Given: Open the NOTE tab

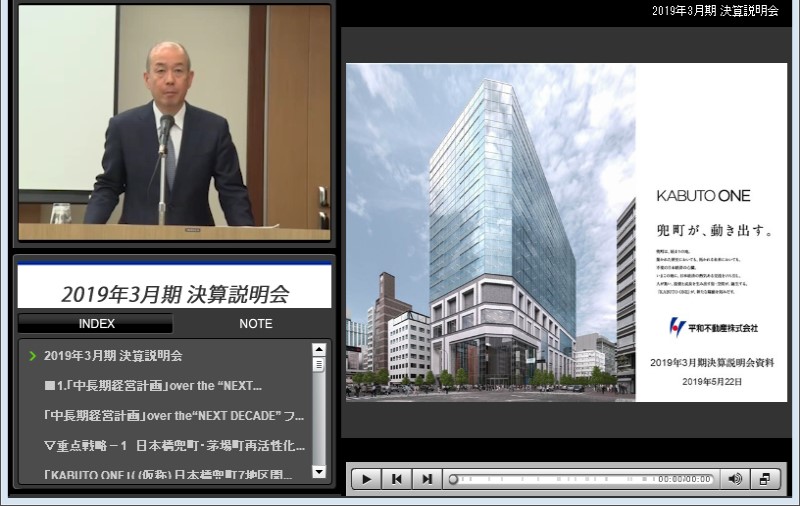Looking at the screenshot, I should pyautogui.click(x=256, y=323).
